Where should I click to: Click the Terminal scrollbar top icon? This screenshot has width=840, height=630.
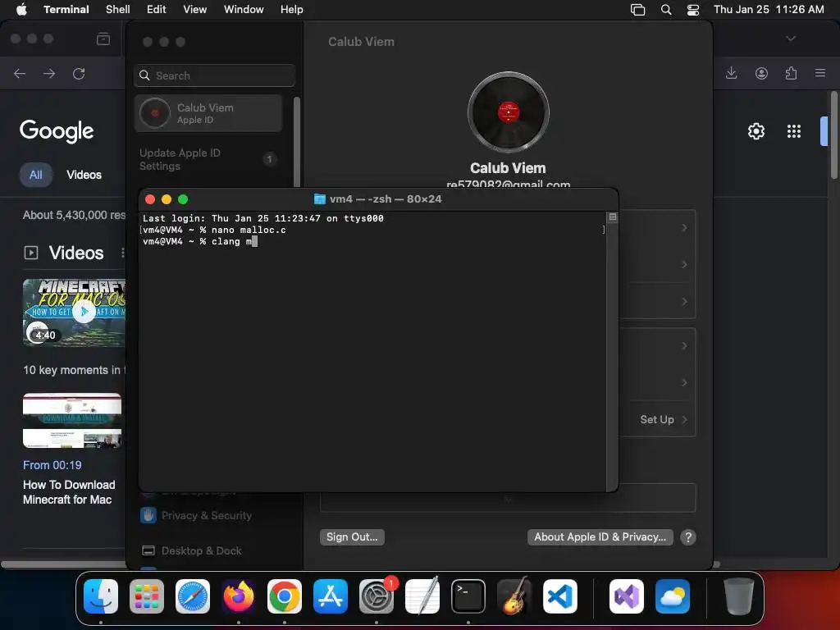coord(612,217)
